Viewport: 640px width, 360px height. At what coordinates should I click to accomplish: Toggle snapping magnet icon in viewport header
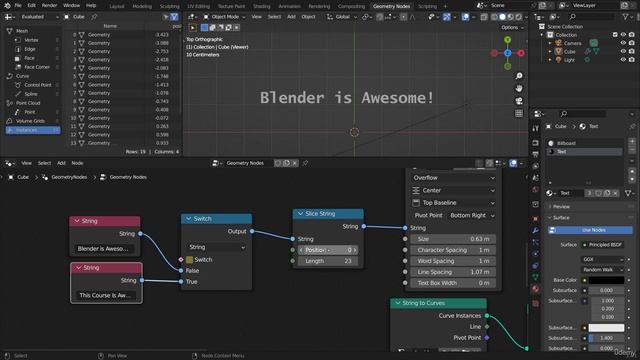[x=380, y=17]
